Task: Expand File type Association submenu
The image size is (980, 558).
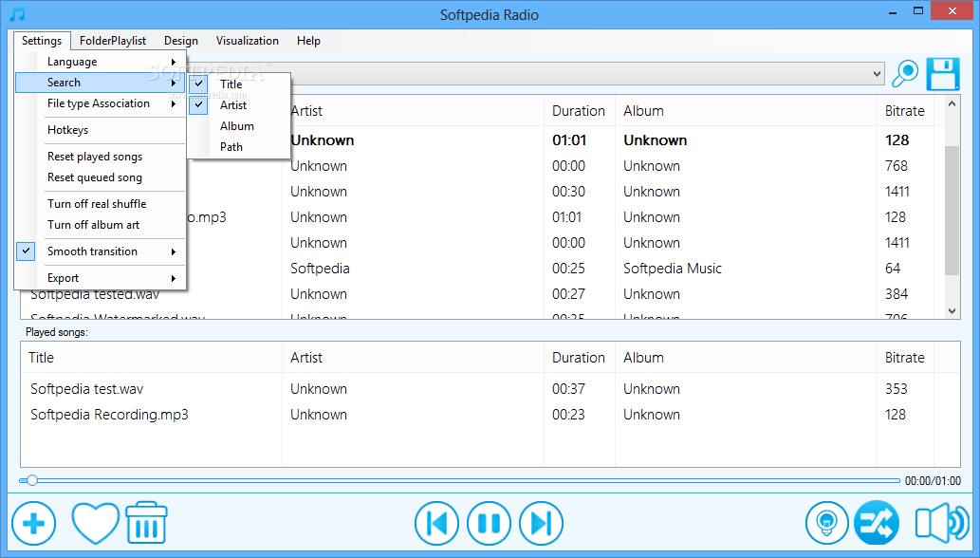Action: (x=100, y=103)
